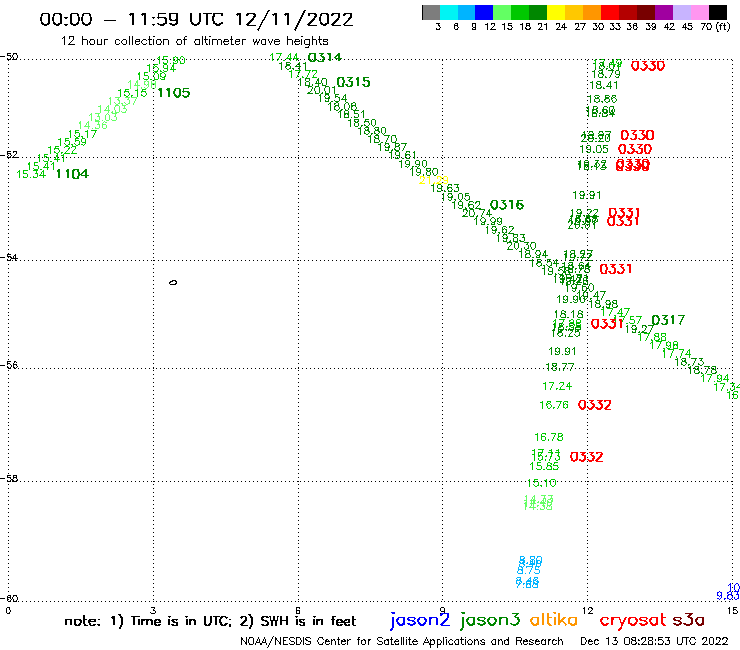Click the latitude axis label -54
Viewport: 740px width, 650px height.
[9, 258]
